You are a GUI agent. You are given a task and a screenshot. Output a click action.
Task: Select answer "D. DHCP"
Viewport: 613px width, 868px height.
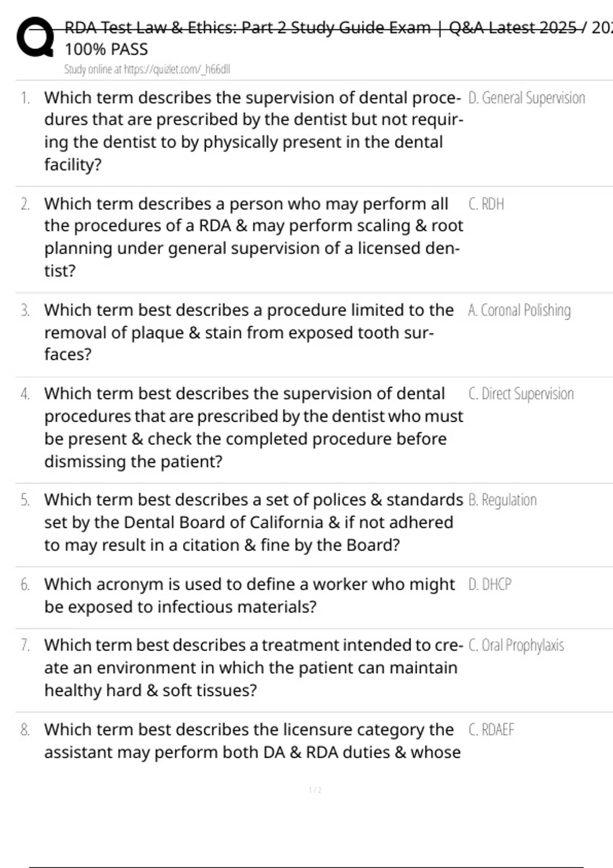pos(489,584)
